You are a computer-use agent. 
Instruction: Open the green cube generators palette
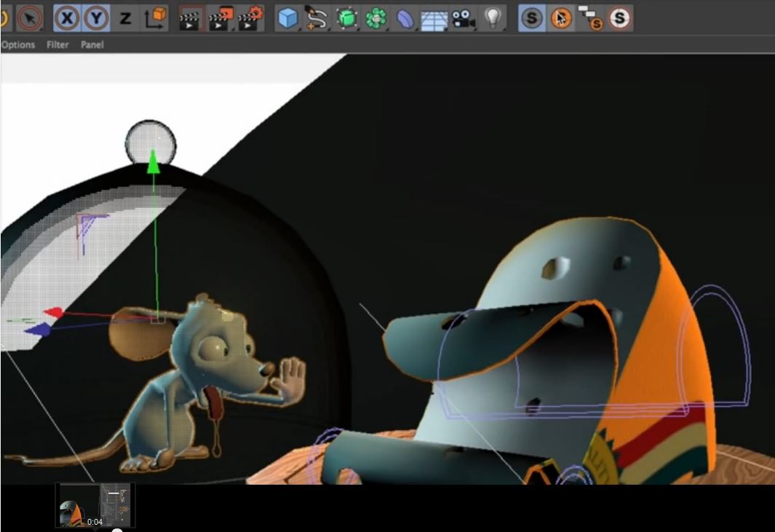click(346, 19)
